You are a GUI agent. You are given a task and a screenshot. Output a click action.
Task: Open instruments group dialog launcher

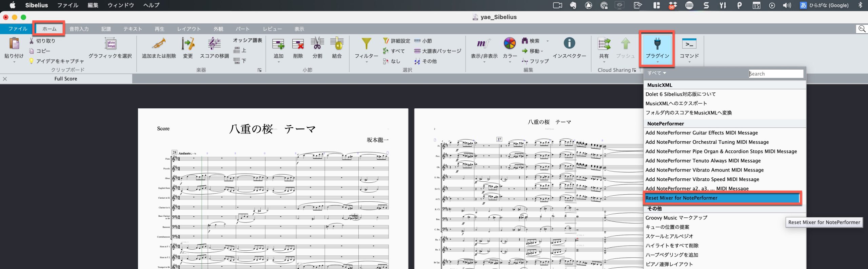click(259, 70)
